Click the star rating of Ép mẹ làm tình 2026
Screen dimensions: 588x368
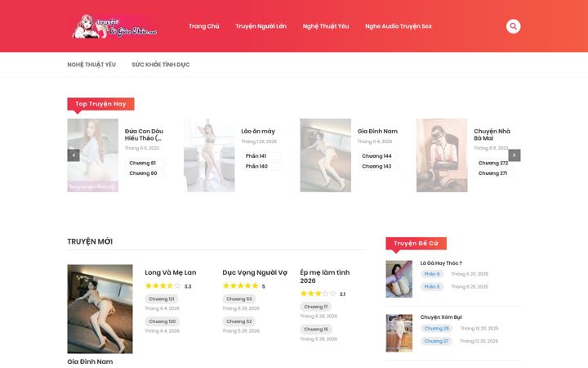point(318,294)
